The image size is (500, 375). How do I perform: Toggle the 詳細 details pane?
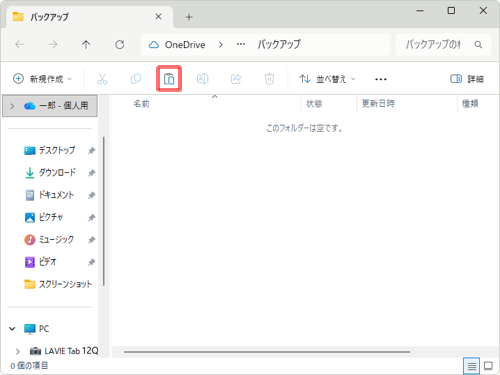pyautogui.click(x=467, y=79)
